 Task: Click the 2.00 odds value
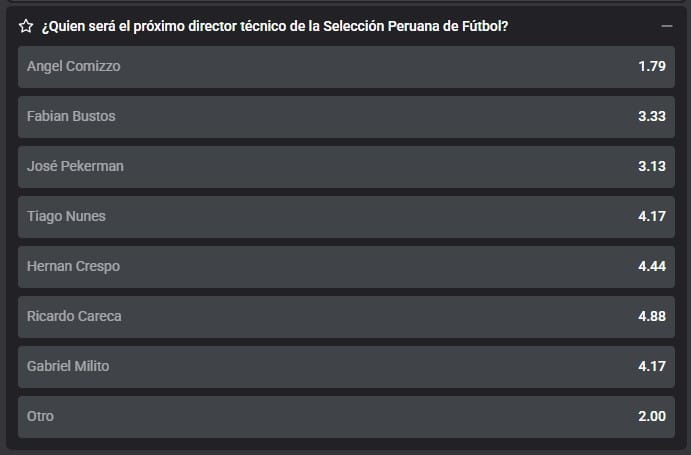[652, 416]
